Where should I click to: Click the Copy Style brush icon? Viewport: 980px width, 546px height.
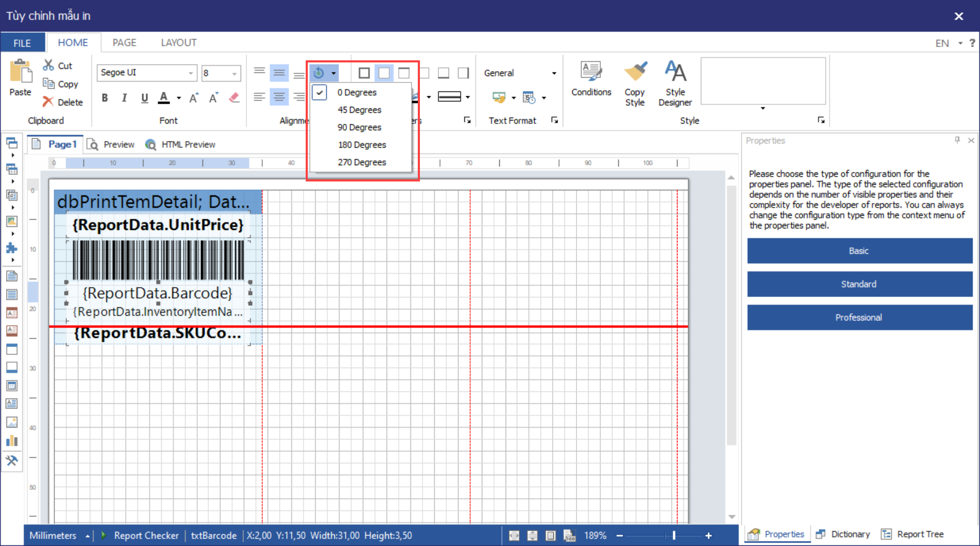(x=635, y=72)
